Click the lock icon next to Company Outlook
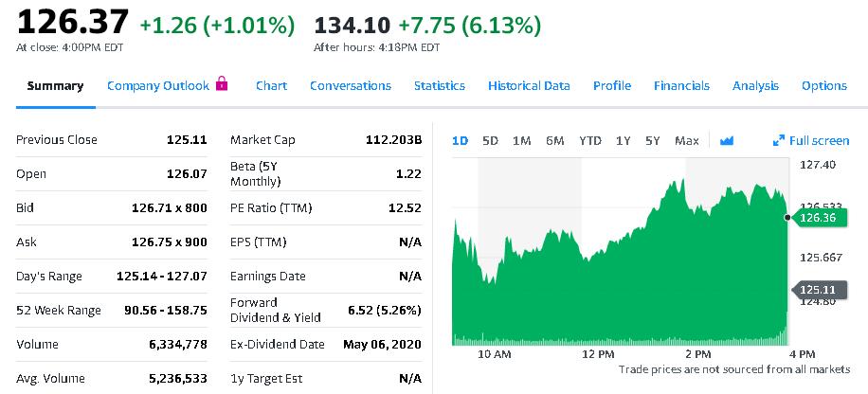 click(x=222, y=84)
